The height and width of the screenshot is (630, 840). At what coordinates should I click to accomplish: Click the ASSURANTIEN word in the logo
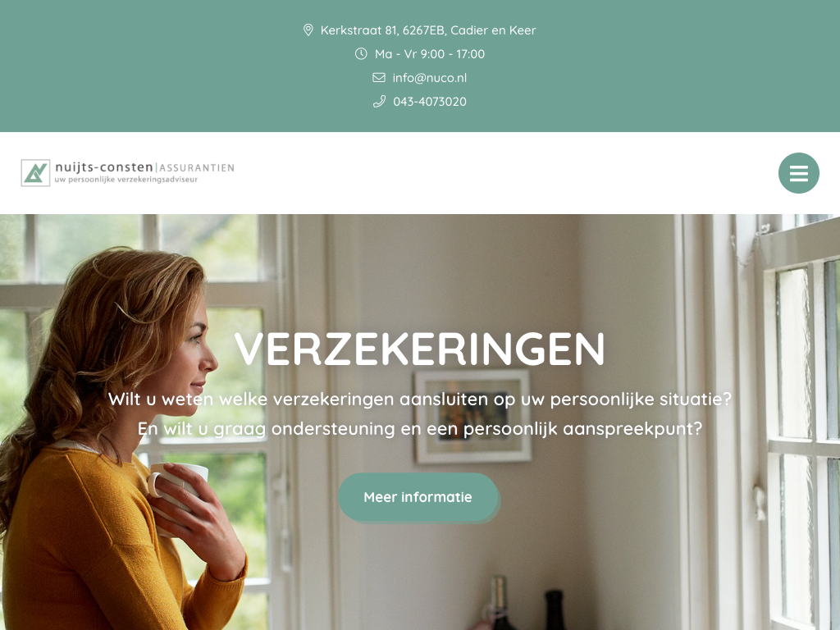[197, 167]
